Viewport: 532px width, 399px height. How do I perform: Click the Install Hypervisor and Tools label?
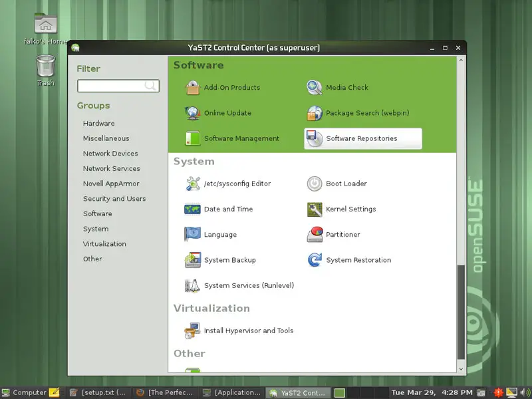click(x=249, y=331)
